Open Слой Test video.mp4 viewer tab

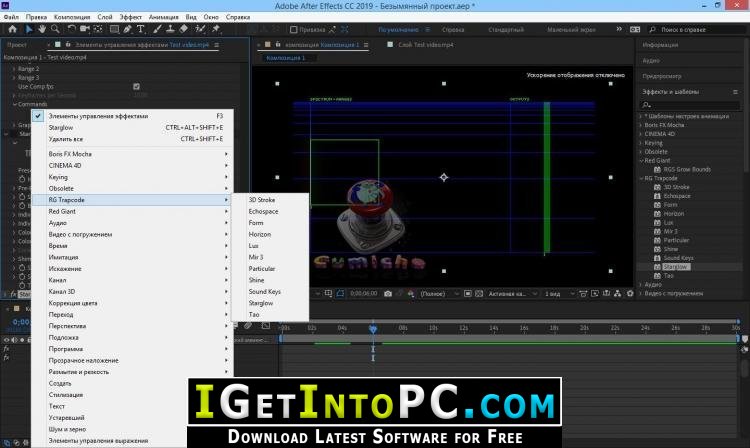click(426, 45)
